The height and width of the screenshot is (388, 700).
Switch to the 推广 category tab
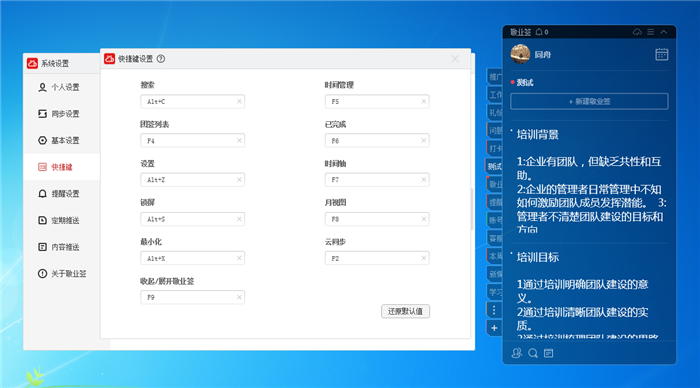(x=495, y=77)
